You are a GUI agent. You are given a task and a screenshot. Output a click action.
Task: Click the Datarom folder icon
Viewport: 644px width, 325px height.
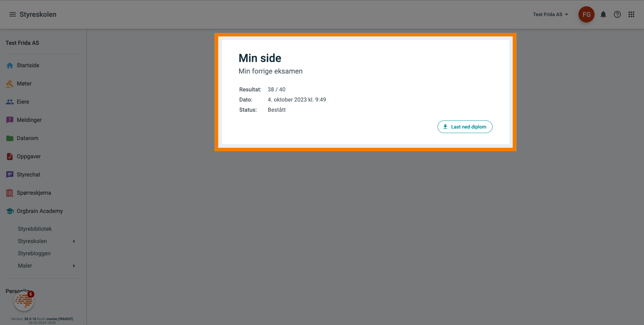click(x=10, y=138)
